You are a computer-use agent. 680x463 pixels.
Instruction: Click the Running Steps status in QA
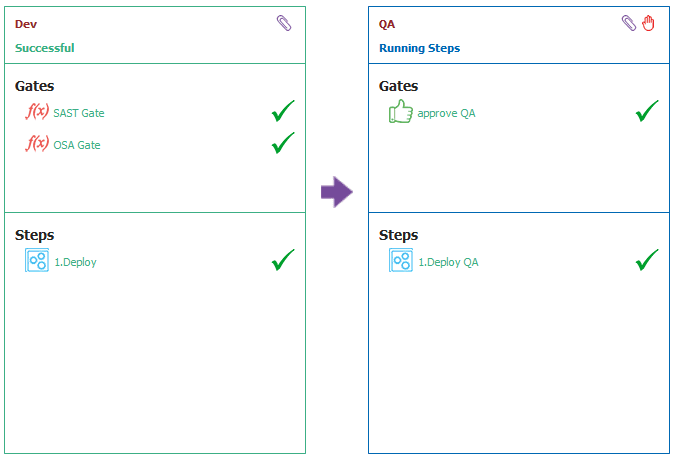tap(419, 48)
